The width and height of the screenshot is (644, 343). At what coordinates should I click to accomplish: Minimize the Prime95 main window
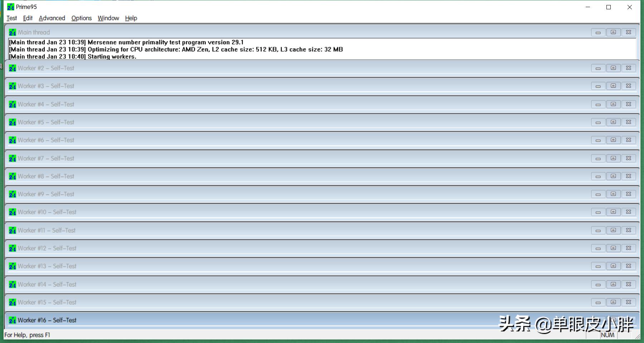[587, 7]
